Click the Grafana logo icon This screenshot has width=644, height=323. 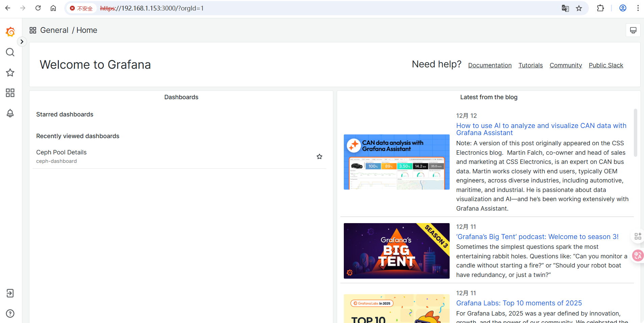tap(10, 32)
